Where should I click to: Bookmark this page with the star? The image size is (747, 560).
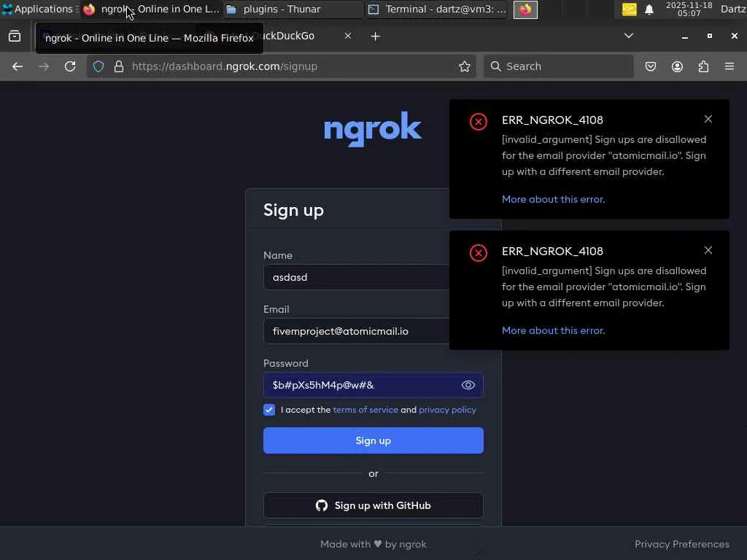[x=465, y=66]
